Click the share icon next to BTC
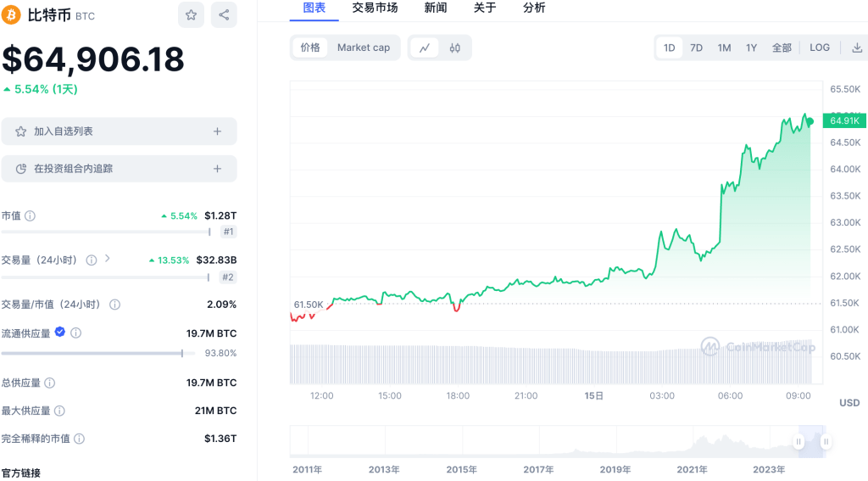Screen dimensions: 868x481 click(x=224, y=15)
